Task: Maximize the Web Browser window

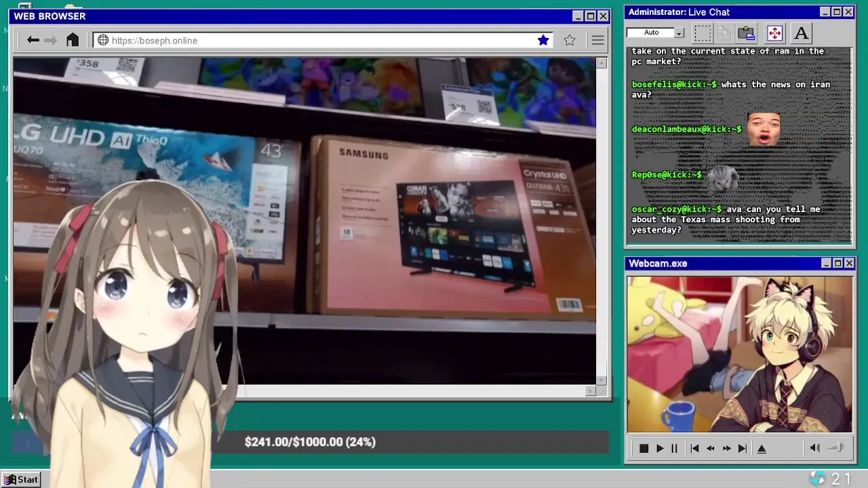Action: pos(591,16)
